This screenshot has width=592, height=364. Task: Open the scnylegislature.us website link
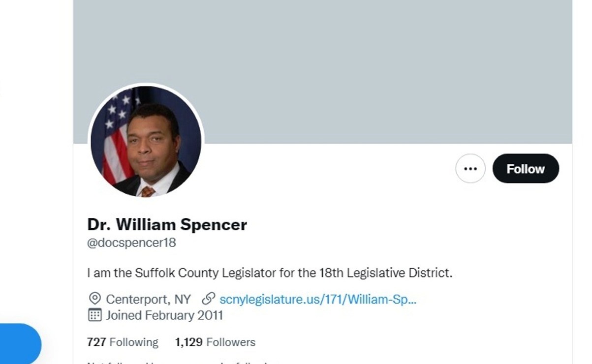(318, 299)
